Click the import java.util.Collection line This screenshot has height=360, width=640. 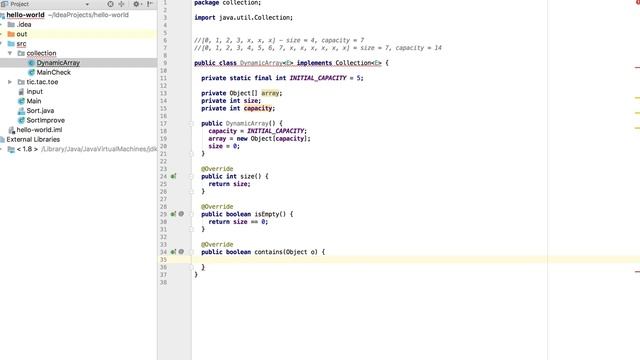point(243,18)
